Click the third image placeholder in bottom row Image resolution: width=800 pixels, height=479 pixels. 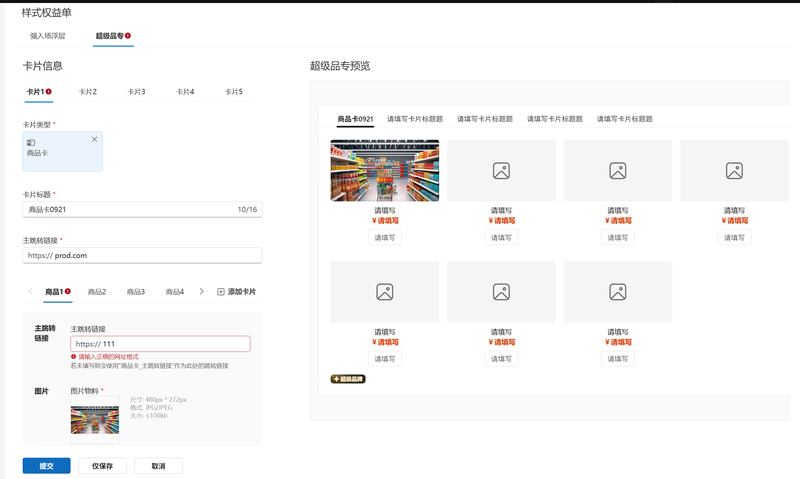click(618, 292)
